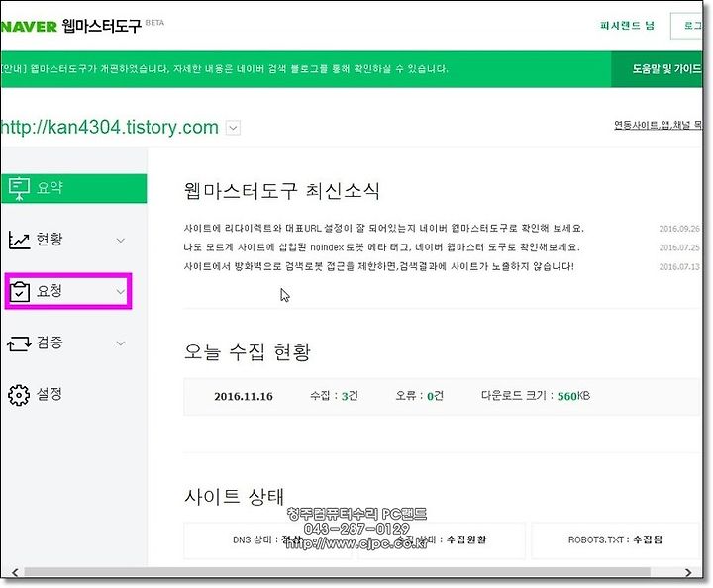This screenshot has width=713, height=588.
Task: Expand the 요청 menu chevron
Action: click(120, 291)
